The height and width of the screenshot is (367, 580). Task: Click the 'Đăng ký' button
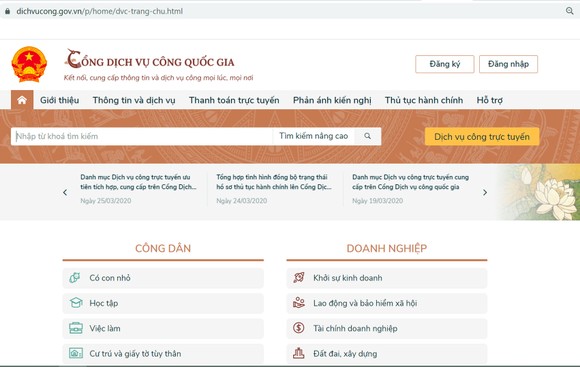pyautogui.click(x=445, y=64)
